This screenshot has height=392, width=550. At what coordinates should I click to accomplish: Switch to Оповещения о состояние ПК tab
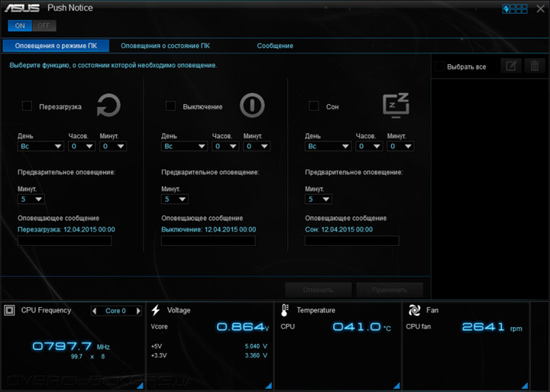pyautogui.click(x=165, y=46)
